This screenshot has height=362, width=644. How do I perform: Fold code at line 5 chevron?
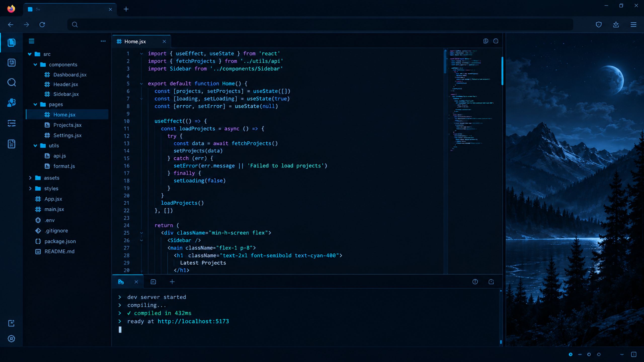[141, 84]
